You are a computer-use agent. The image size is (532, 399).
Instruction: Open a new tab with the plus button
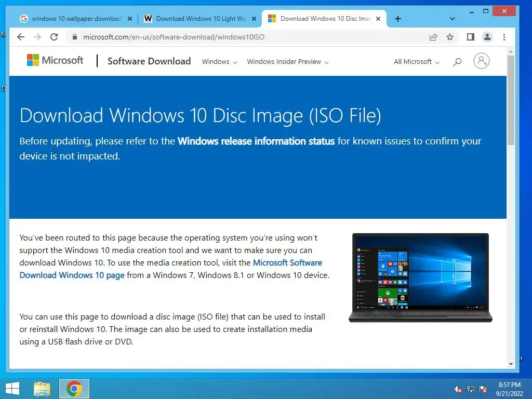[x=398, y=19]
